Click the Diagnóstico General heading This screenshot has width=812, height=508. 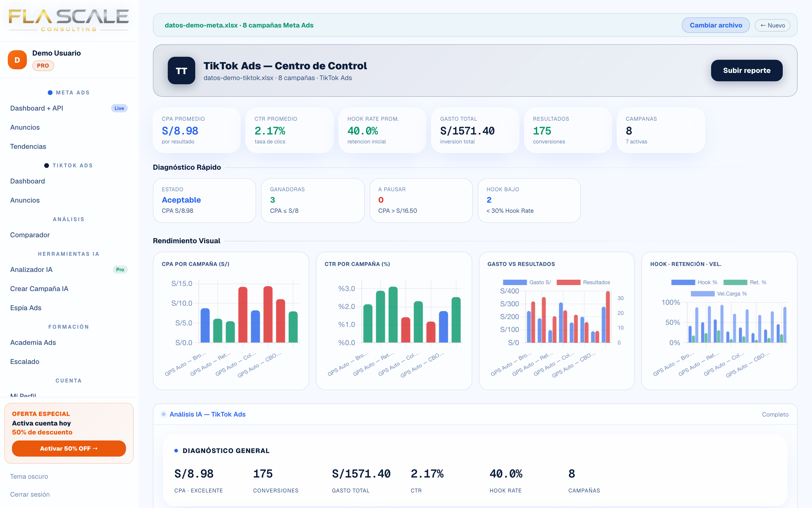(226, 451)
